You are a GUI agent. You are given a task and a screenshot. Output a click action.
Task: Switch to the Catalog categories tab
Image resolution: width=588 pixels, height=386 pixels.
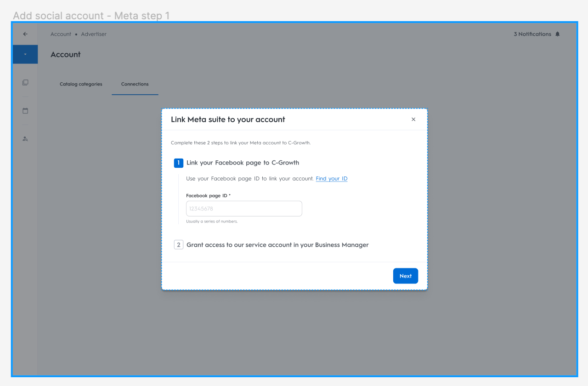(x=81, y=84)
